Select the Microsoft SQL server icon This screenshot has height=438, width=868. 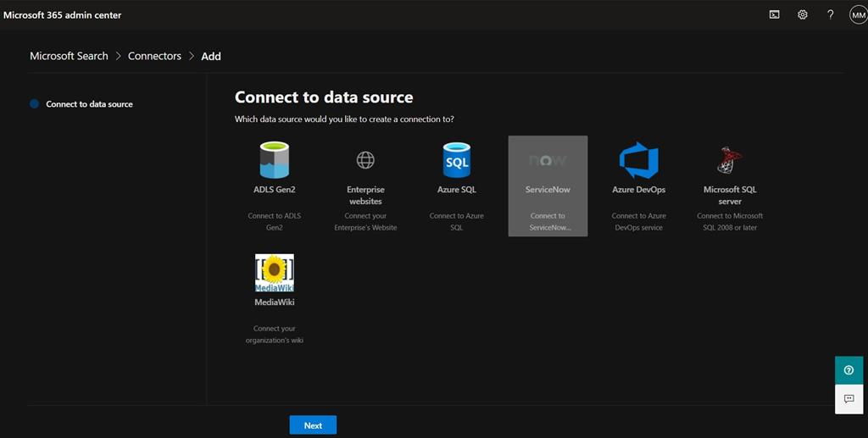(x=730, y=160)
